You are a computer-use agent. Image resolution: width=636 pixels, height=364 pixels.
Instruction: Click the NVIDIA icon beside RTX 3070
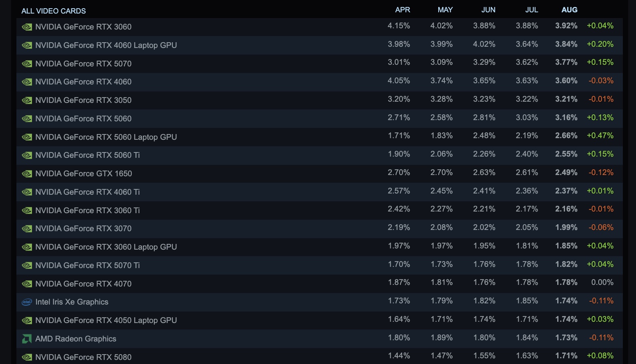[27, 229]
